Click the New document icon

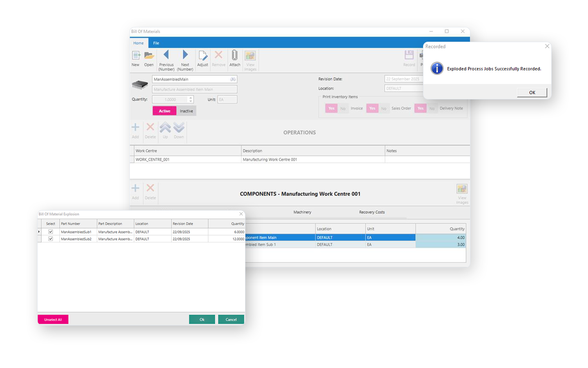(136, 56)
